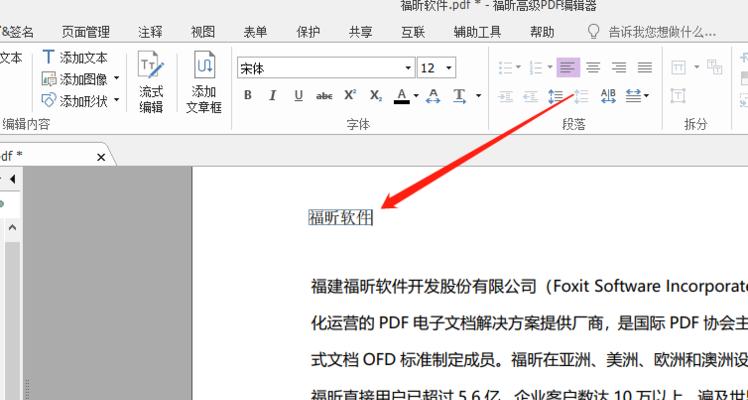
Task: Justify the paragraph text
Action: (x=645, y=68)
